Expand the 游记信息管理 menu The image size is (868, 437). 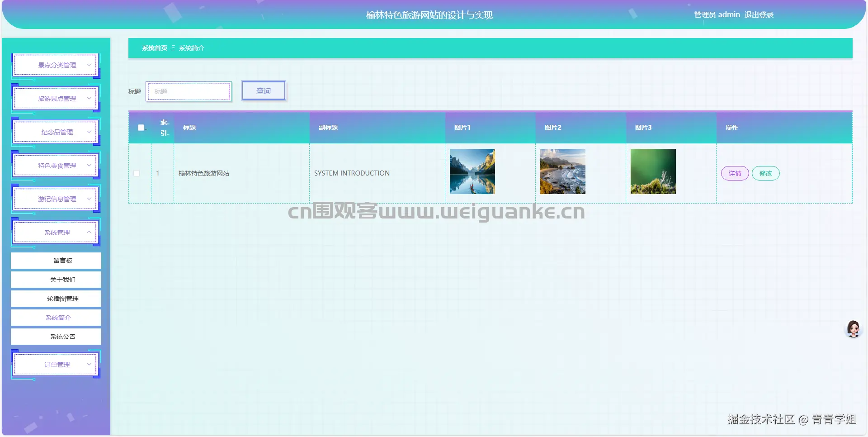click(x=56, y=199)
